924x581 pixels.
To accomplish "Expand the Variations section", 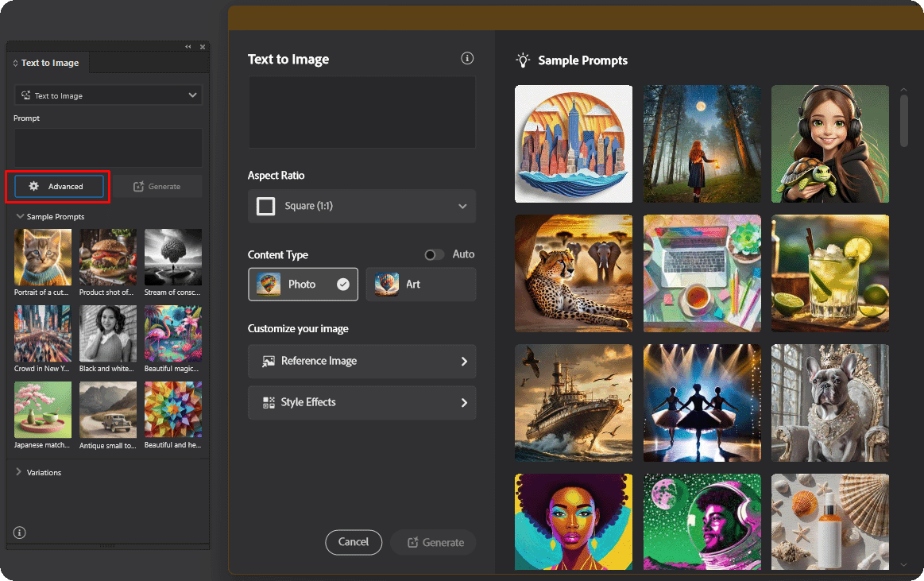I will [18, 472].
